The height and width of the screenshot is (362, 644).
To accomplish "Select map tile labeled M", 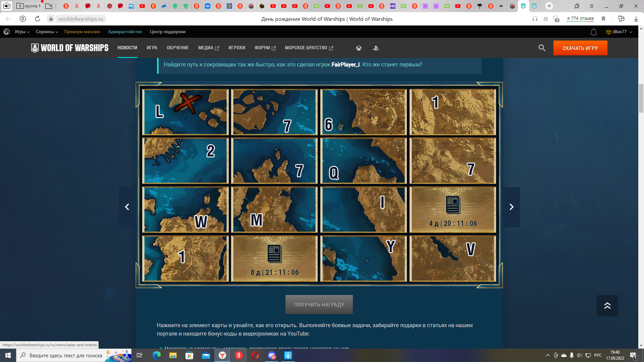I will tap(274, 210).
